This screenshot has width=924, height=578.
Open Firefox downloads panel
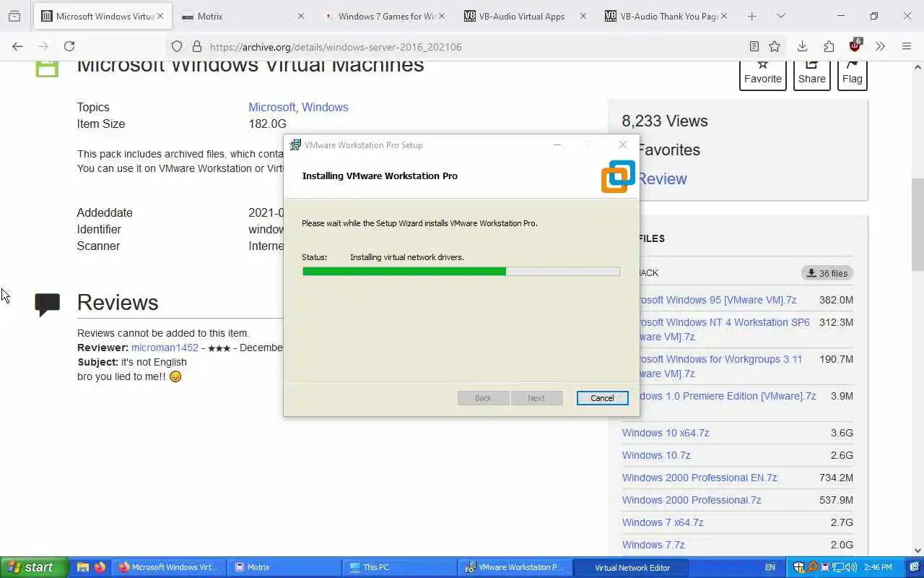coord(802,46)
